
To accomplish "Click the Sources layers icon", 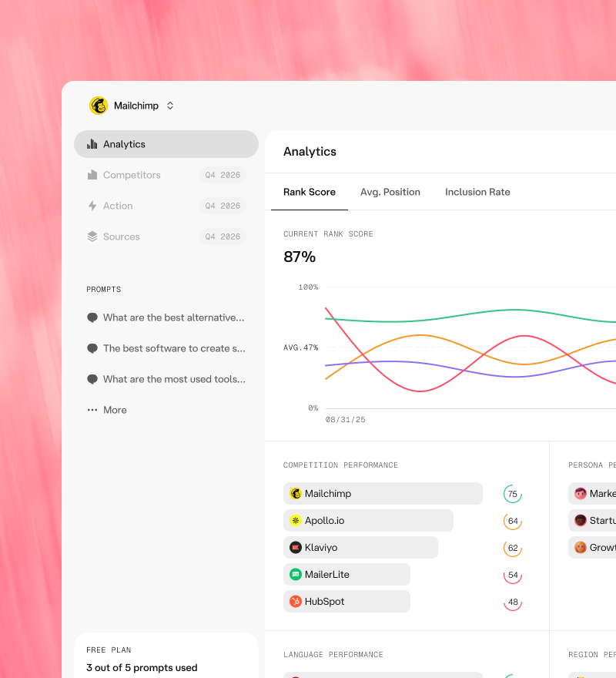I will (92, 237).
